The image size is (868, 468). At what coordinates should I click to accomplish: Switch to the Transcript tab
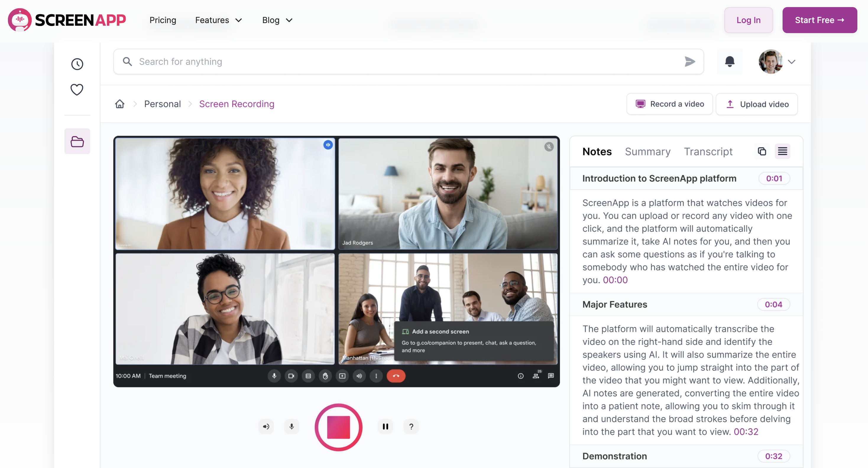708,152
